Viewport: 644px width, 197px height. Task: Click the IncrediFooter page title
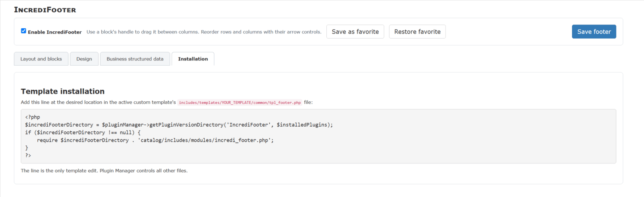(x=45, y=9)
